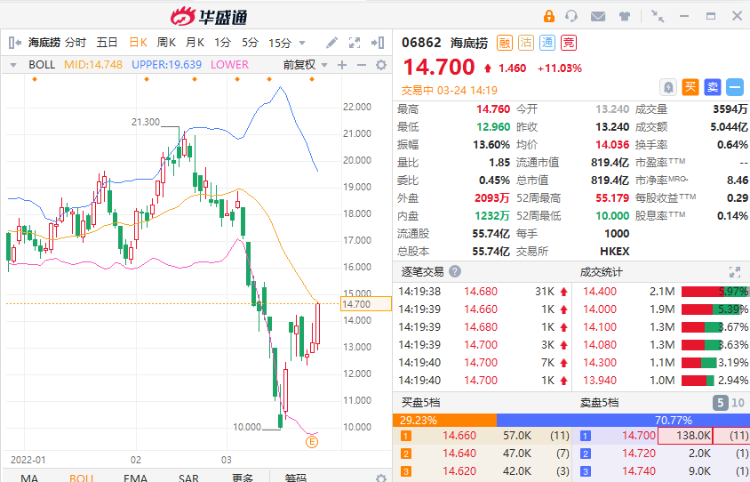Viewport: 750px width, 482px height.
Task: Switch to 分时 intraday chart
Action: (x=76, y=43)
